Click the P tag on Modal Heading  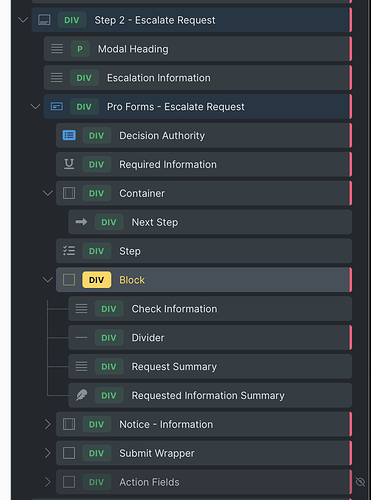(80, 49)
